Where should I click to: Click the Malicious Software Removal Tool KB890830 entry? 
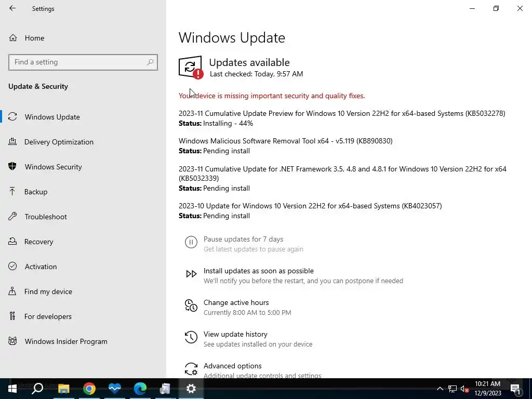(286, 141)
